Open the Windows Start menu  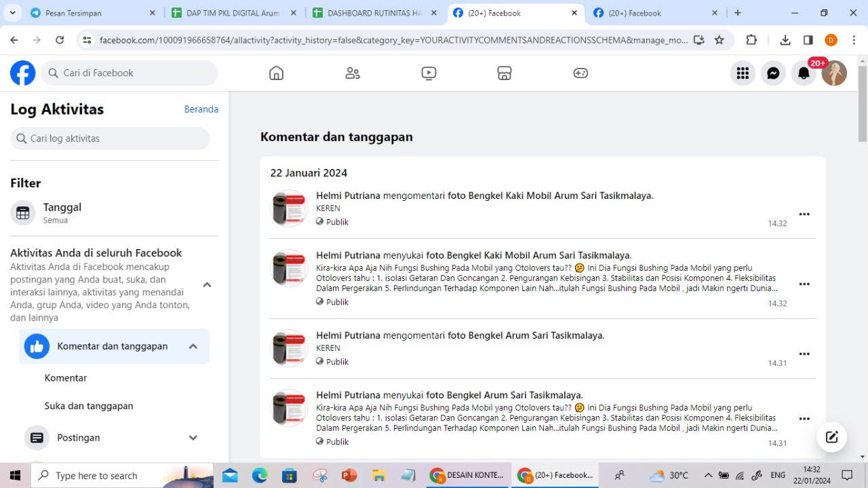[x=15, y=475]
